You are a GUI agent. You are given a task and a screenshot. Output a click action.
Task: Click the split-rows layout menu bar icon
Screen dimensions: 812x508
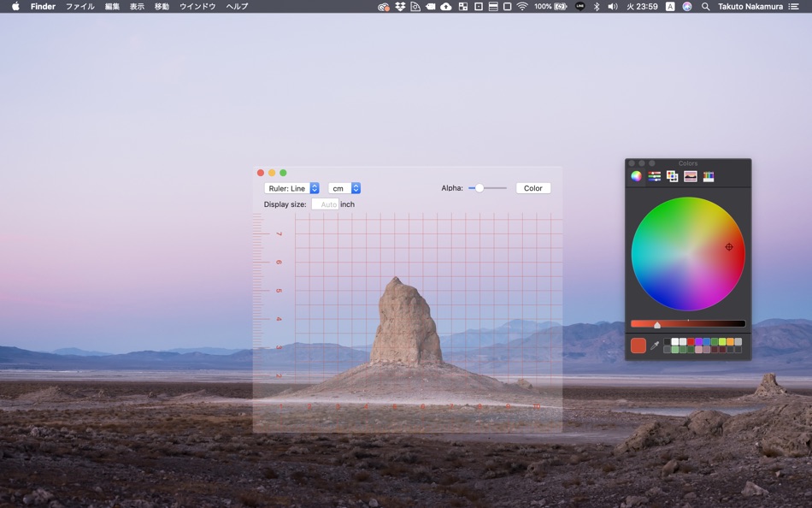pyautogui.click(x=493, y=6)
